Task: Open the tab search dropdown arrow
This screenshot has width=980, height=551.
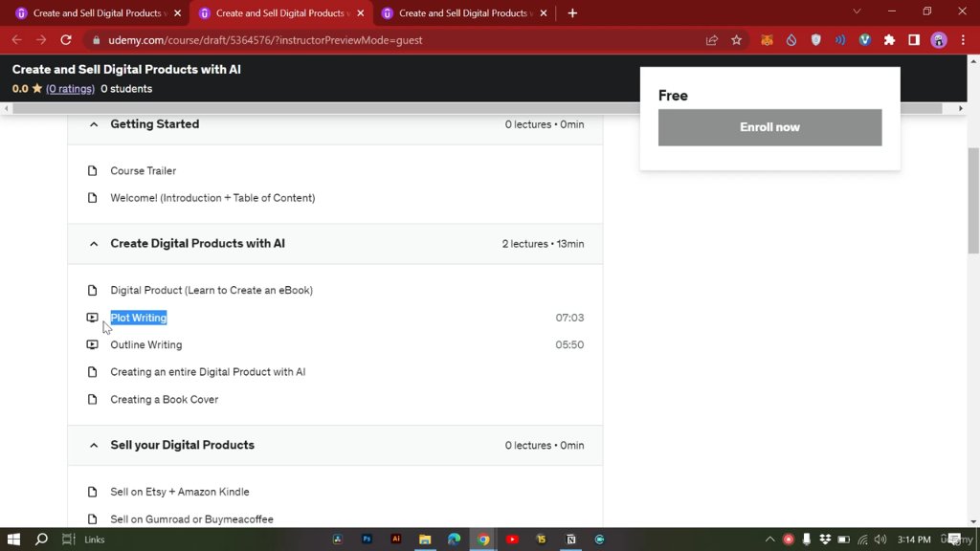Action: click(857, 11)
